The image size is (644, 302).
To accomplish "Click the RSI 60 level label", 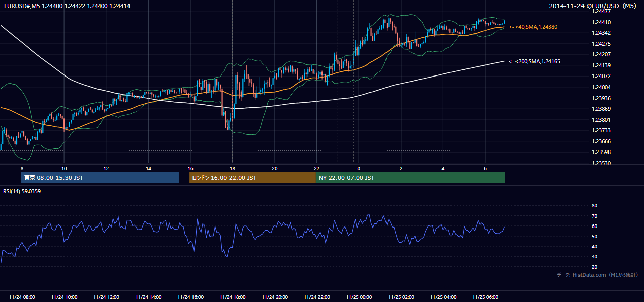I will point(594,226).
